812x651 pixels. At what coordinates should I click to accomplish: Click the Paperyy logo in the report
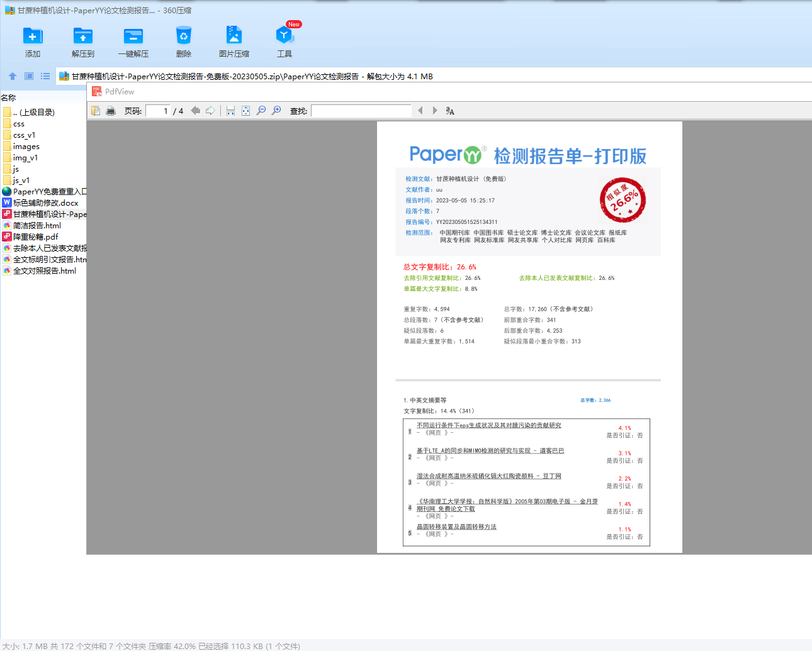coord(448,155)
